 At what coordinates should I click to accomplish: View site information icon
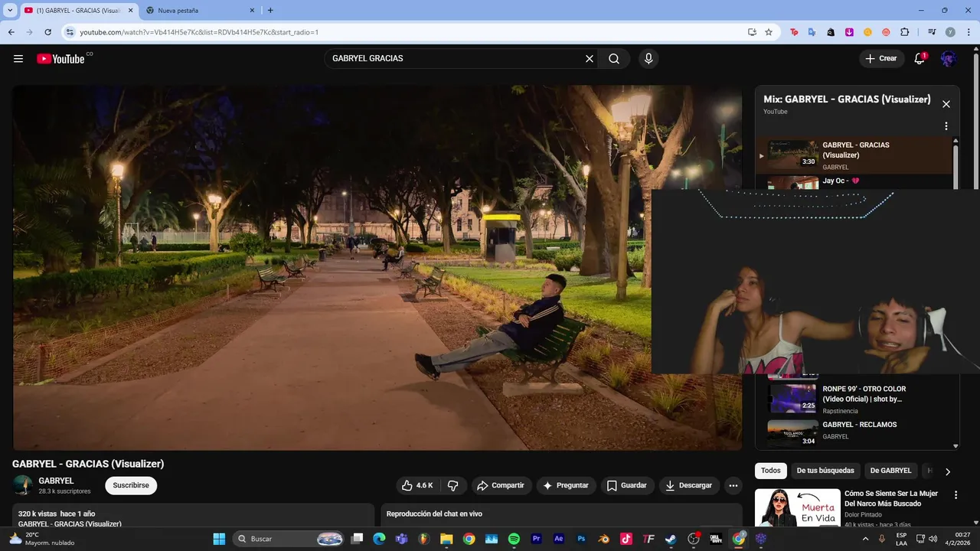click(70, 32)
